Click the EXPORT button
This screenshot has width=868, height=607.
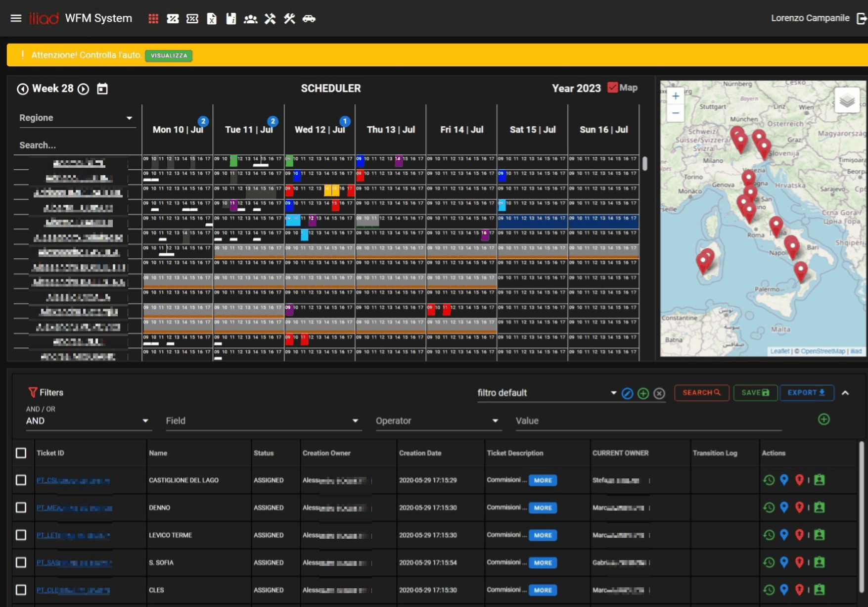pyautogui.click(x=807, y=393)
